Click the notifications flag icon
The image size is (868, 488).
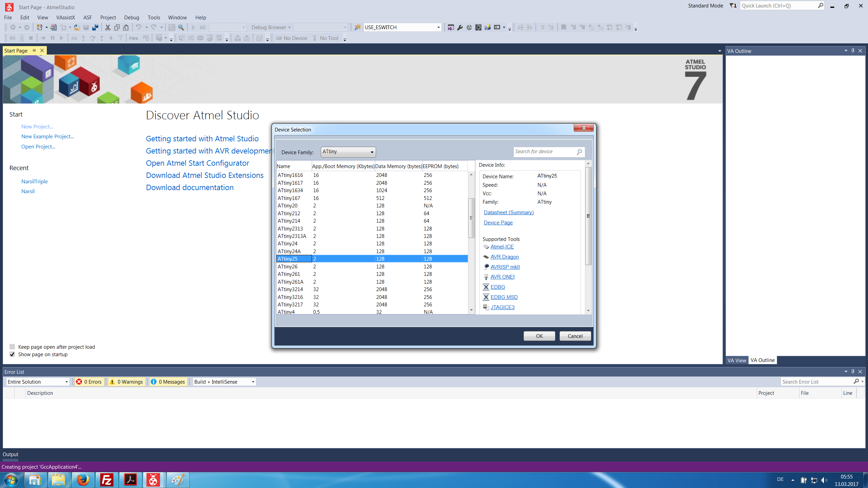(733, 5)
